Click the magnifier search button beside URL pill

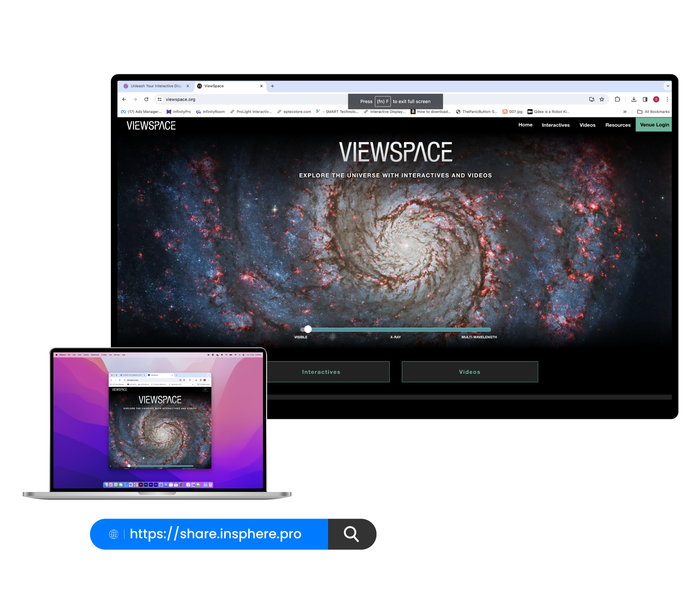[351, 534]
